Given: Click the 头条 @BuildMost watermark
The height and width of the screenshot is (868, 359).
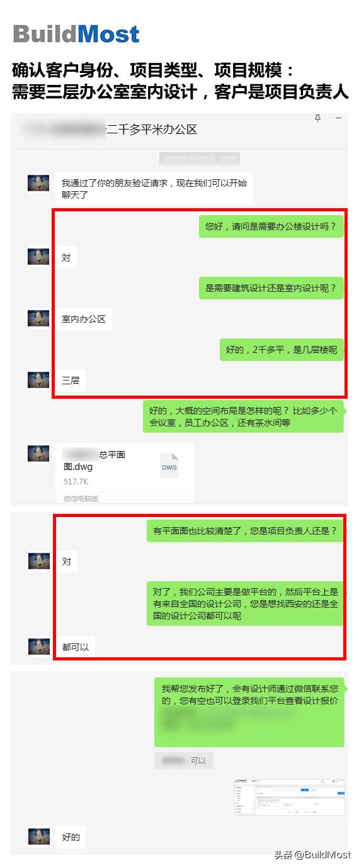Looking at the screenshot, I should pyautogui.click(x=312, y=854).
